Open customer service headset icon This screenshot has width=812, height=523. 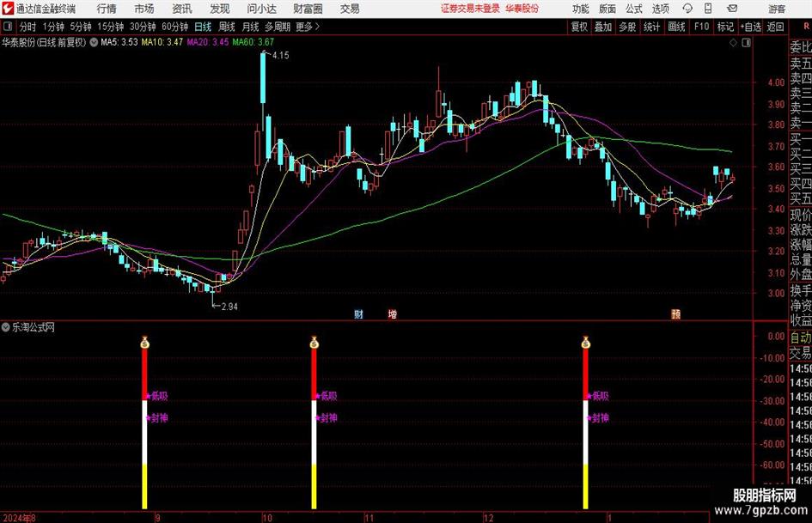[x=687, y=9]
